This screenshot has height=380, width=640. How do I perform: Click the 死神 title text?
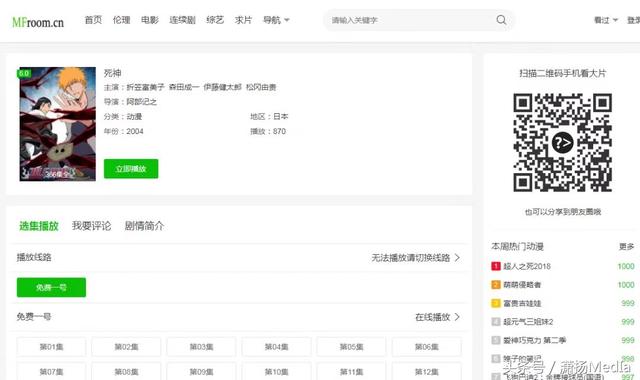(113, 73)
